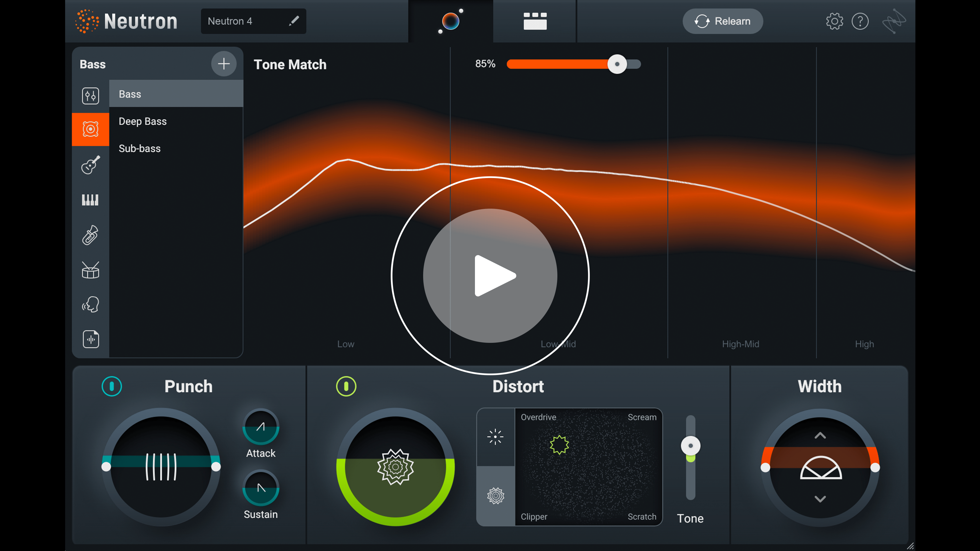Viewport: 980px width, 551px height.
Task: Click the 85% Tone Match value
Action: [x=485, y=64]
